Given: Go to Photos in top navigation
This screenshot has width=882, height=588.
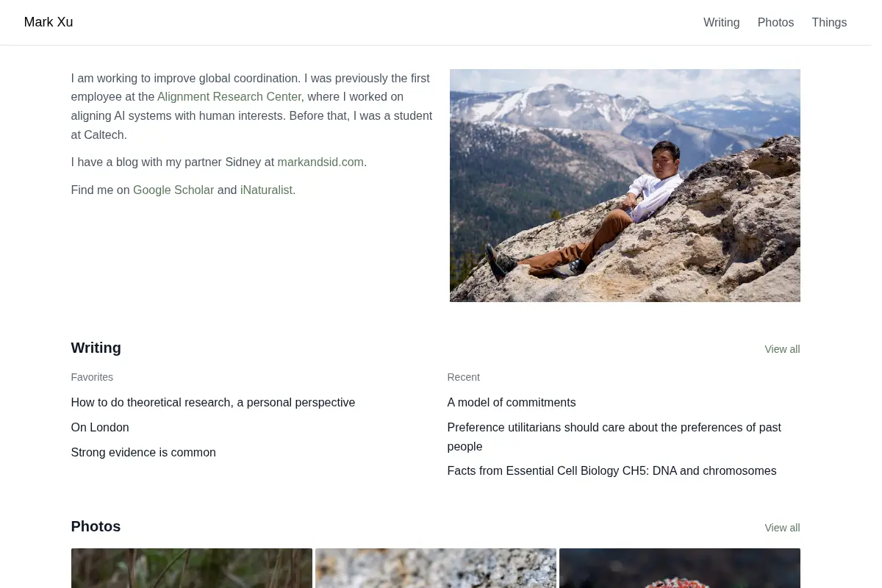Looking at the screenshot, I should (x=775, y=22).
